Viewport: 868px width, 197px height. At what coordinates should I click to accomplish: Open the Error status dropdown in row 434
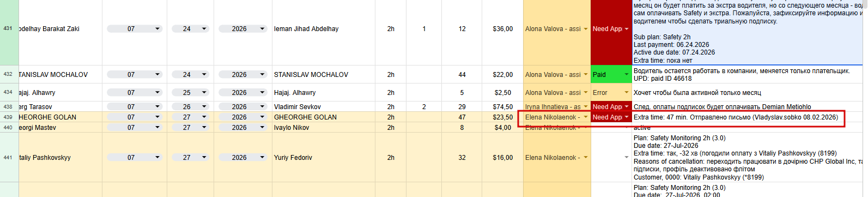click(611, 93)
